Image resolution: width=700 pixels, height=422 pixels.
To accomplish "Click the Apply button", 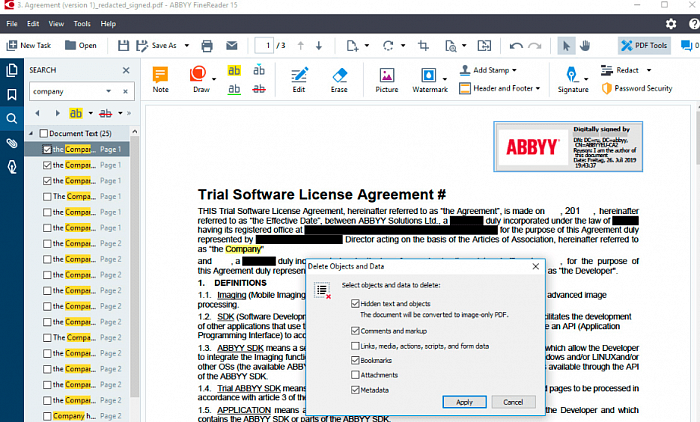I will click(464, 401).
